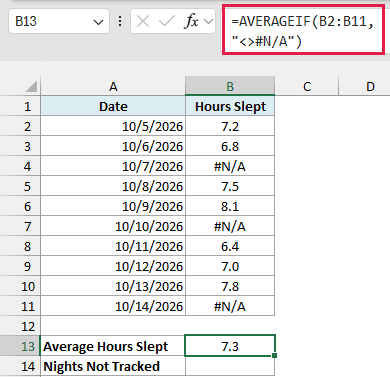Select the cell with date 10/7/2026
390x377 pixels.
point(113,166)
